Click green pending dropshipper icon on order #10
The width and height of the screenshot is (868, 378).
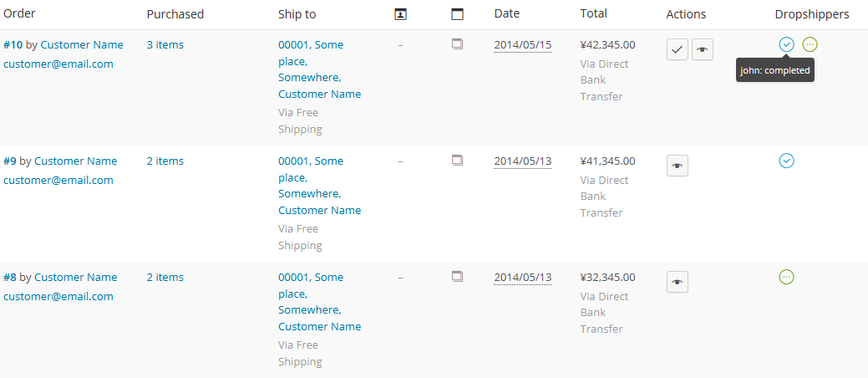pos(810,44)
